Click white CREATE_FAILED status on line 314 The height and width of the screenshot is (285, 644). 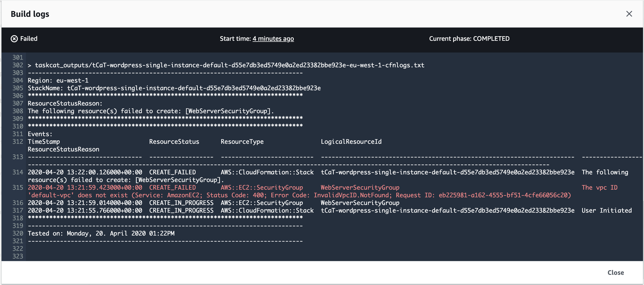point(172,172)
